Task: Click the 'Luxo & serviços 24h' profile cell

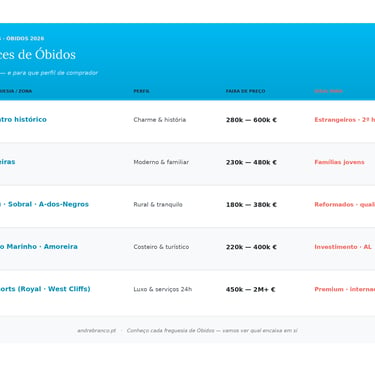Action: (163, 289)
